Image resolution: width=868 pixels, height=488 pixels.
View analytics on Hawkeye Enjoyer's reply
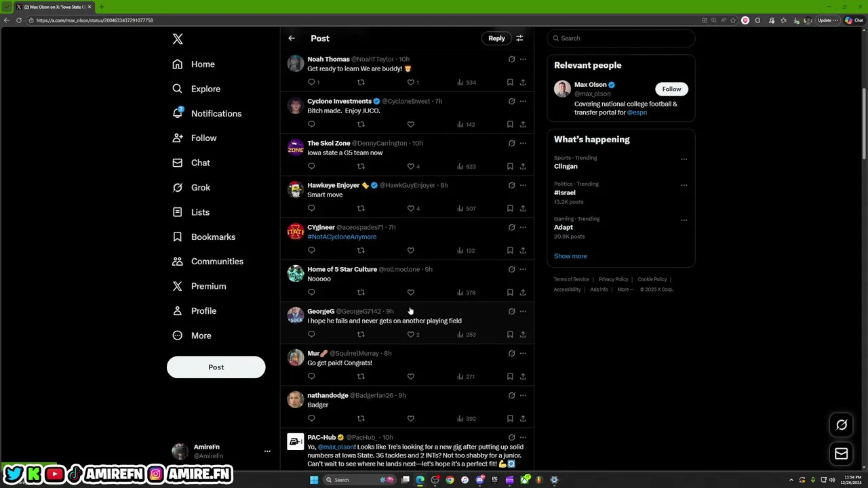click(x=467, y=209)
